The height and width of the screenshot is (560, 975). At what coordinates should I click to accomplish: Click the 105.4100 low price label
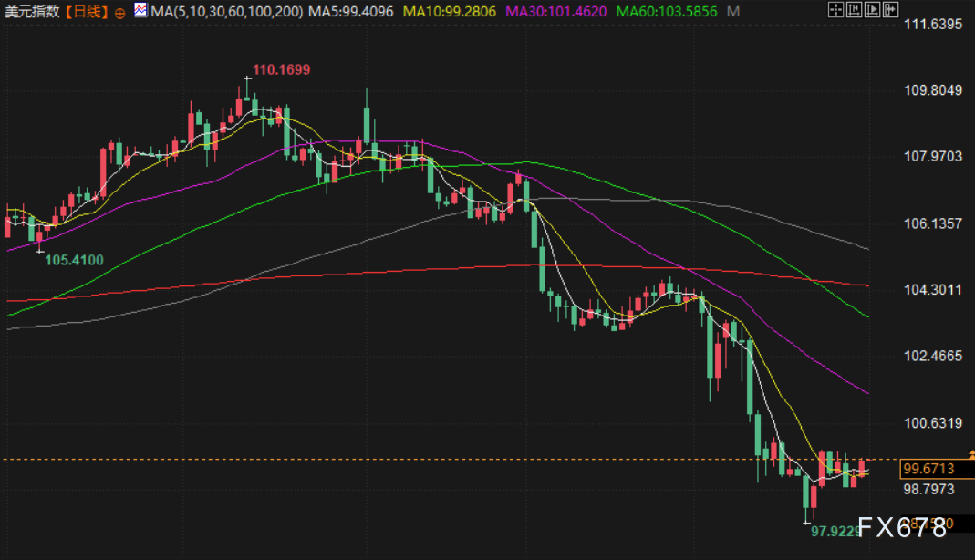pyautogui.click(x=74, y=260)
